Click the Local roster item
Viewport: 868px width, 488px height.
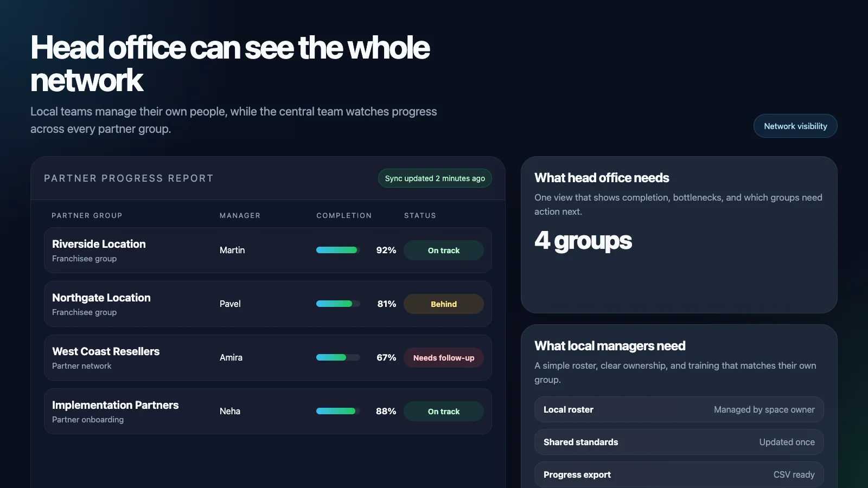pos(679,409)
